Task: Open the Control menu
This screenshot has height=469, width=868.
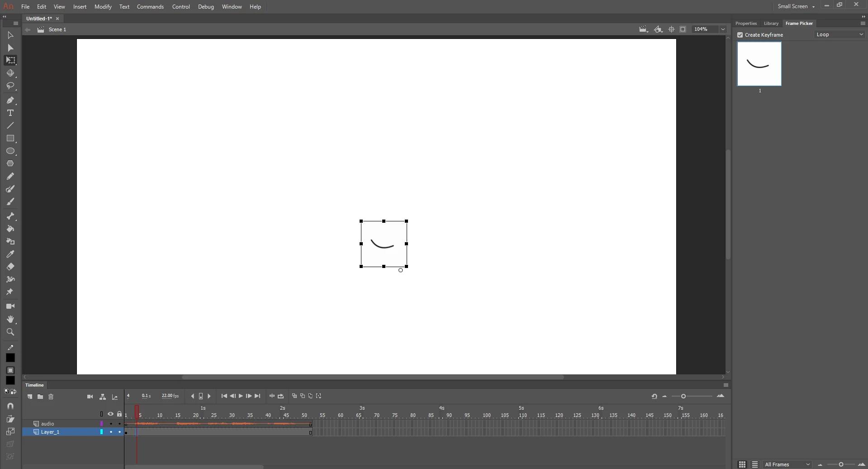Action: 181,7
